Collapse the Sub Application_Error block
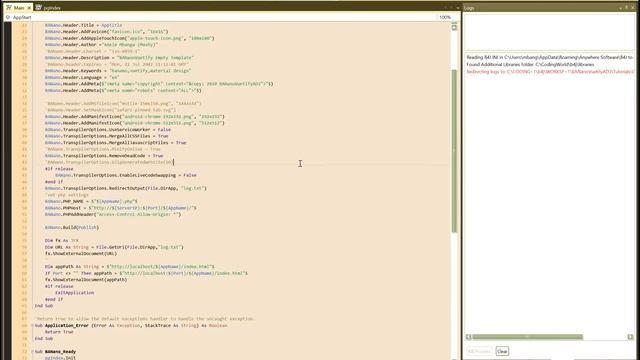 32,325
